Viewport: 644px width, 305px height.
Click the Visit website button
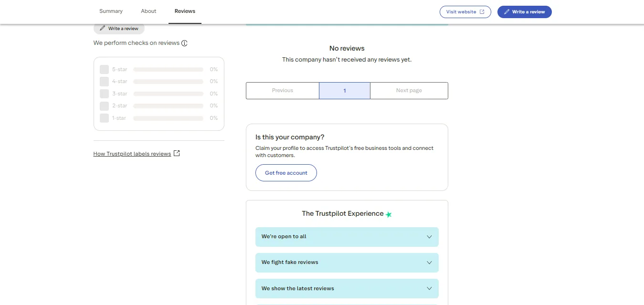pos(465,12)
